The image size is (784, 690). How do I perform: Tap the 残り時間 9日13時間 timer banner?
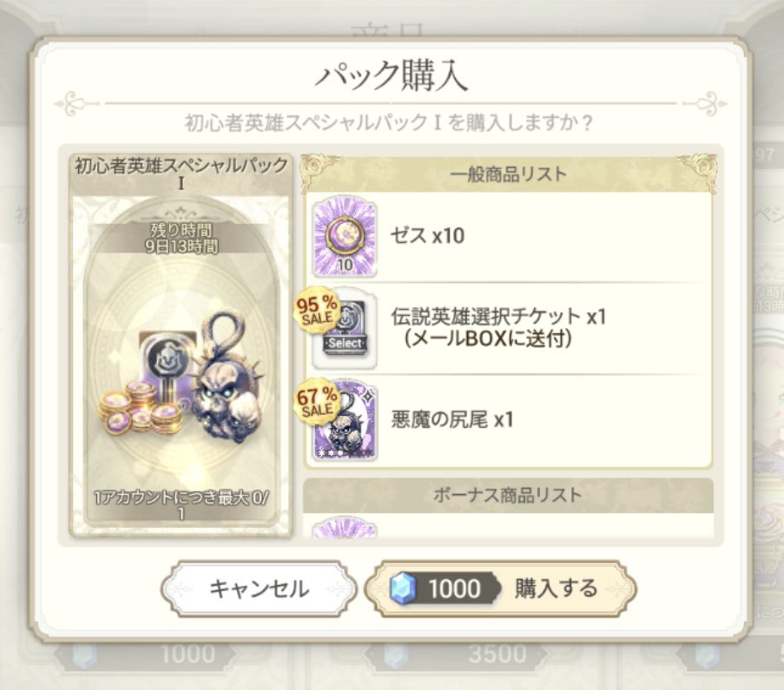[x=181, y=238]
